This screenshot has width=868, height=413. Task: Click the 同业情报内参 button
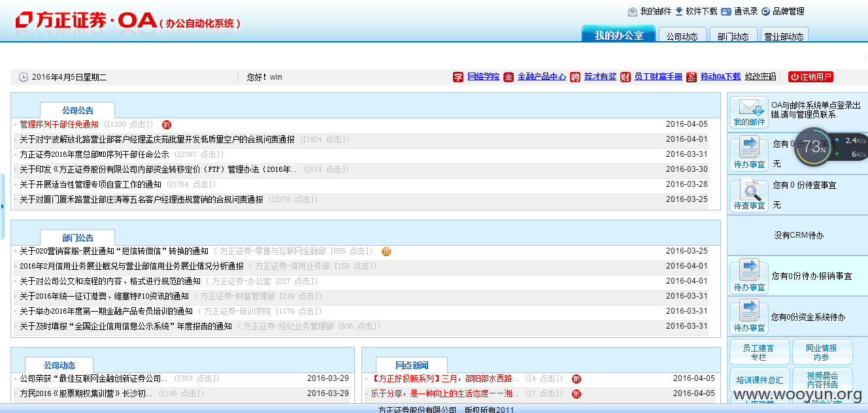pyautogui.click(x=822, y=352)
